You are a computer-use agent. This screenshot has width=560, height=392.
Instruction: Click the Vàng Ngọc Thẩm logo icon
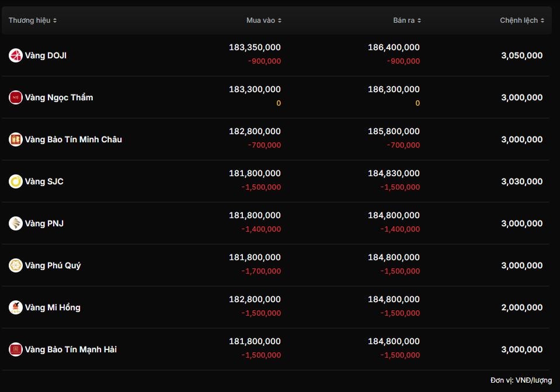(16, 97)
